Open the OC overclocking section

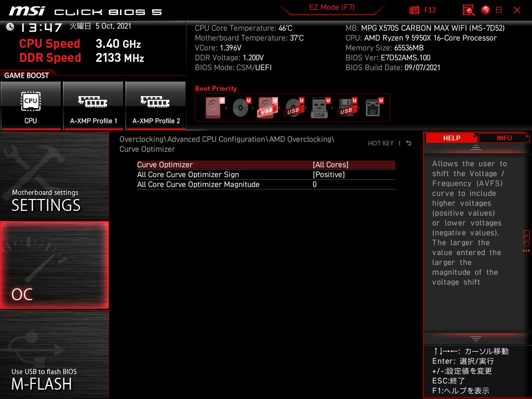[x=55, y=265]
